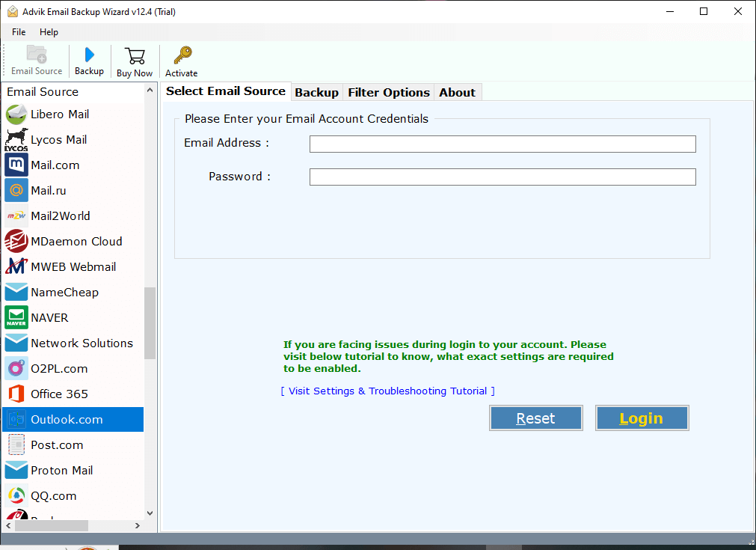This screenshot has height=550, width=756.
Task: Select the Post.com icon
Action: coord(16,444)
